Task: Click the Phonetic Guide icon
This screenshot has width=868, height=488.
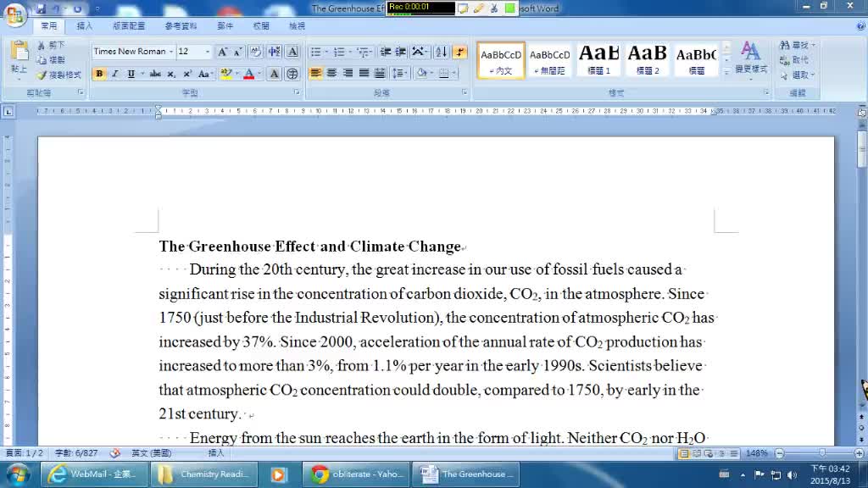Action: pos(274,52)
